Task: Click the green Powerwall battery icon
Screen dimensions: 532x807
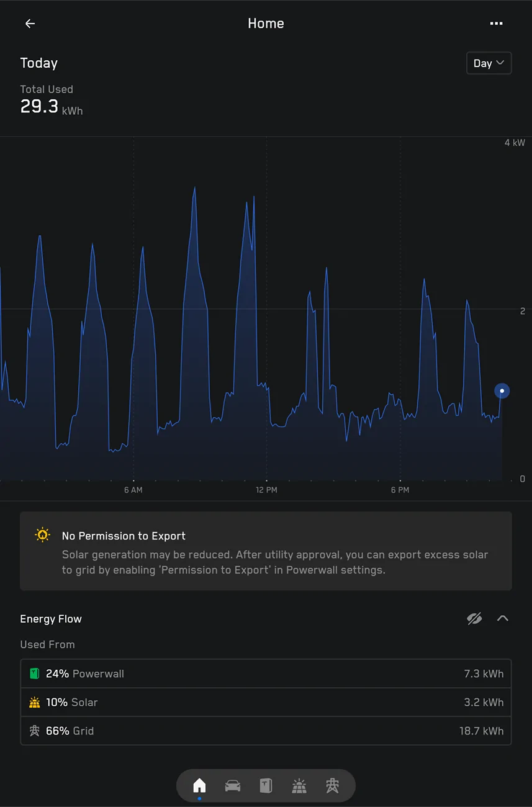Action: [35, 674]
